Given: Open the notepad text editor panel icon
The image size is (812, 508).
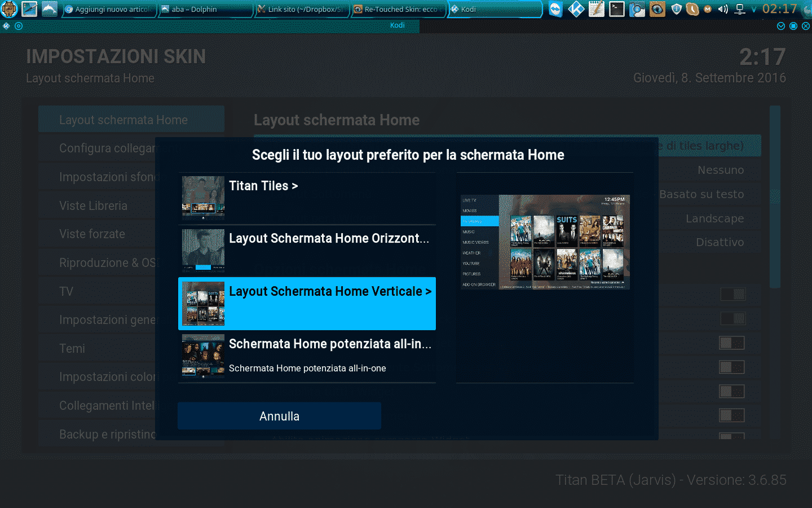Looking at the screenshot, I should pos(596,9).
